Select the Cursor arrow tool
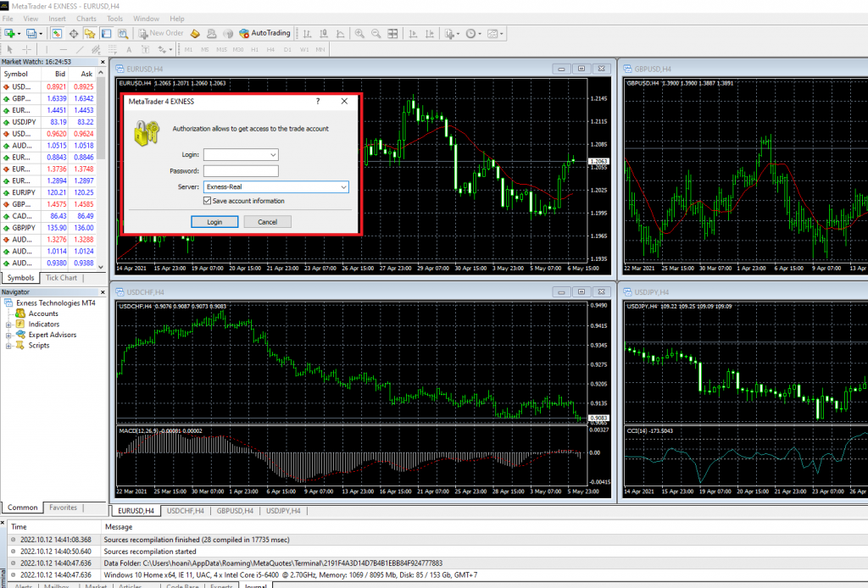The width and height of the screenshot is (868, 588). [10, 50]
